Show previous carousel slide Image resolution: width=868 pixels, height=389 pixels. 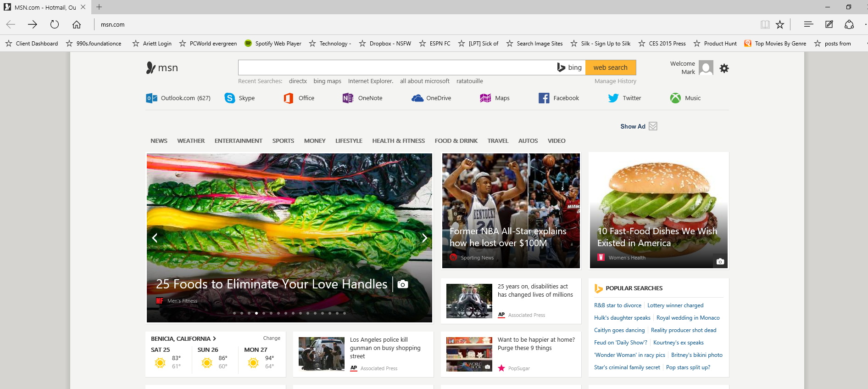(x=155, y=237)
